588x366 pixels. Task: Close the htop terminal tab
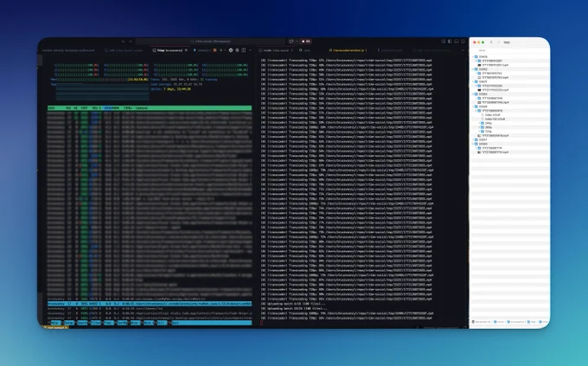(x=186, y=50)
